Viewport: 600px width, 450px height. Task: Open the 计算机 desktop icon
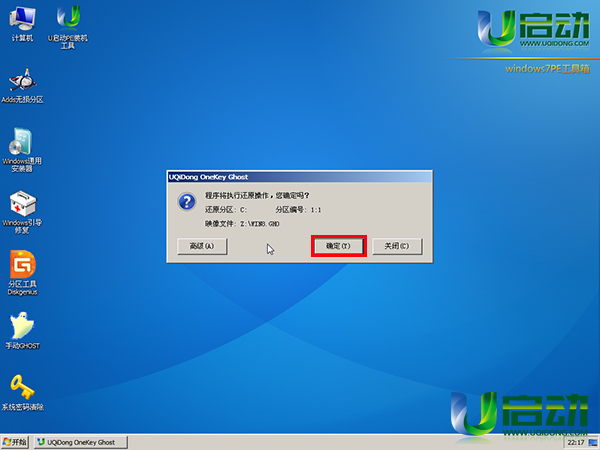22,23
